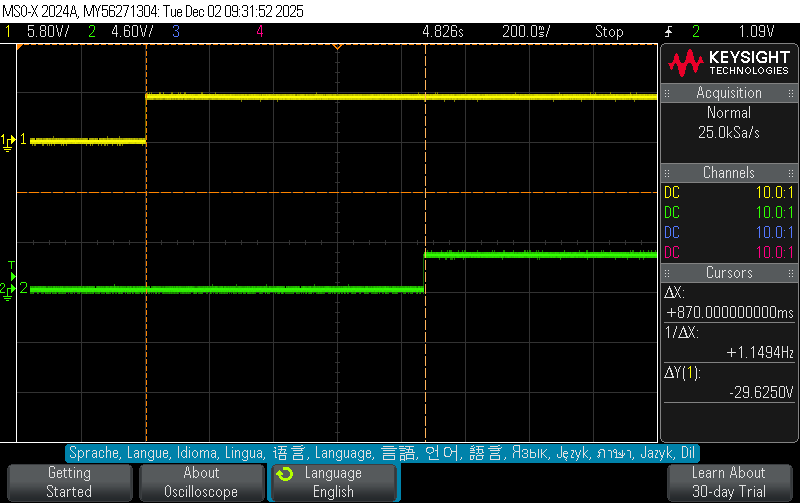Click the Channels panel grip dots on left
Screen dimensions: 800x503
[x=667, y=172]
